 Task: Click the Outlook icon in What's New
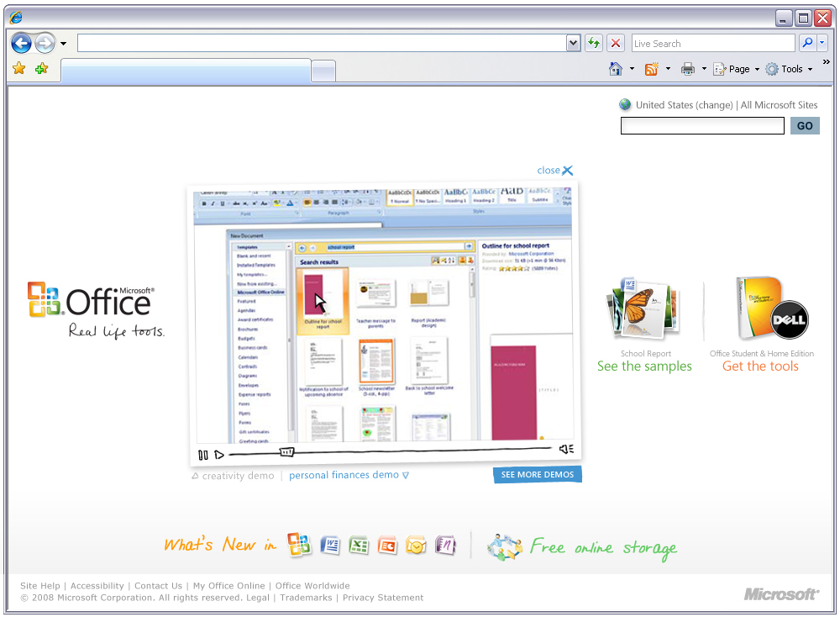(x=416, y=546)
